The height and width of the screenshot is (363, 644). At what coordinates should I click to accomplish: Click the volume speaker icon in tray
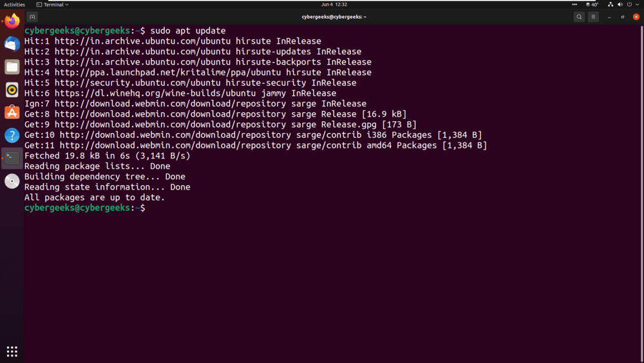tap(620, 5)
